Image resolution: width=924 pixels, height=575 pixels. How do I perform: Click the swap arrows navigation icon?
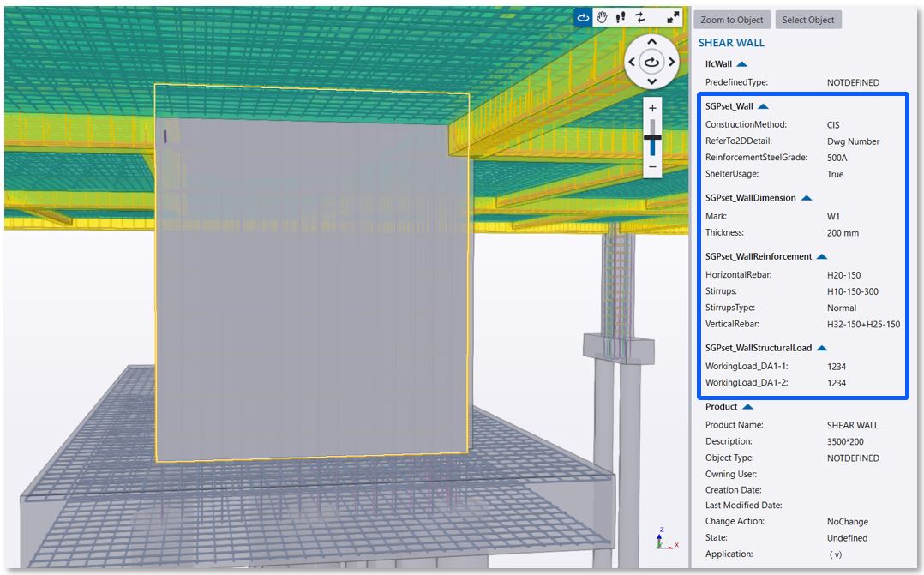pyautogui.click(x=640, y=17)
